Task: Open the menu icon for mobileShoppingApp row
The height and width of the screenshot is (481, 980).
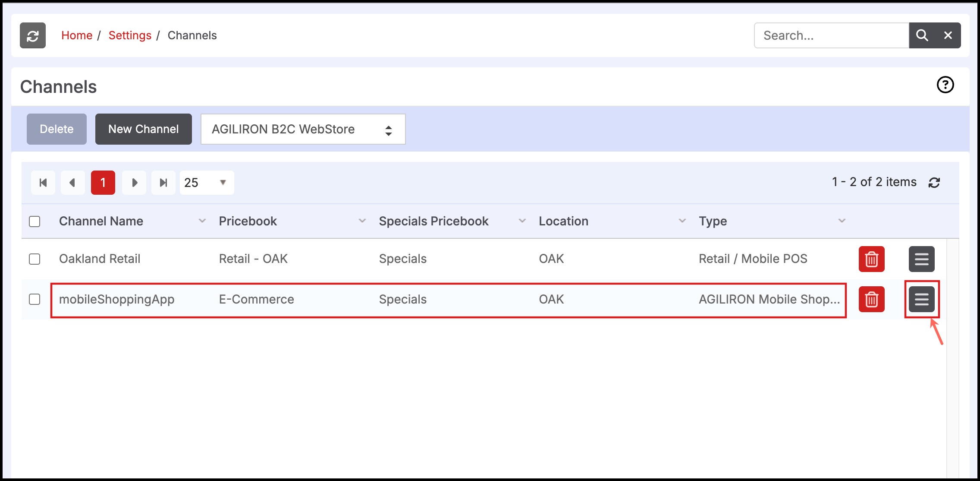Action: point(921,299)
